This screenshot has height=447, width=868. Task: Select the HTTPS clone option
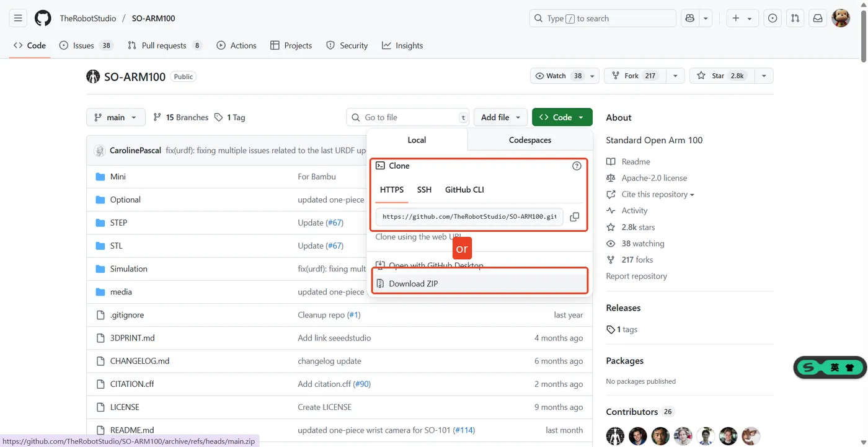[392, 190]
